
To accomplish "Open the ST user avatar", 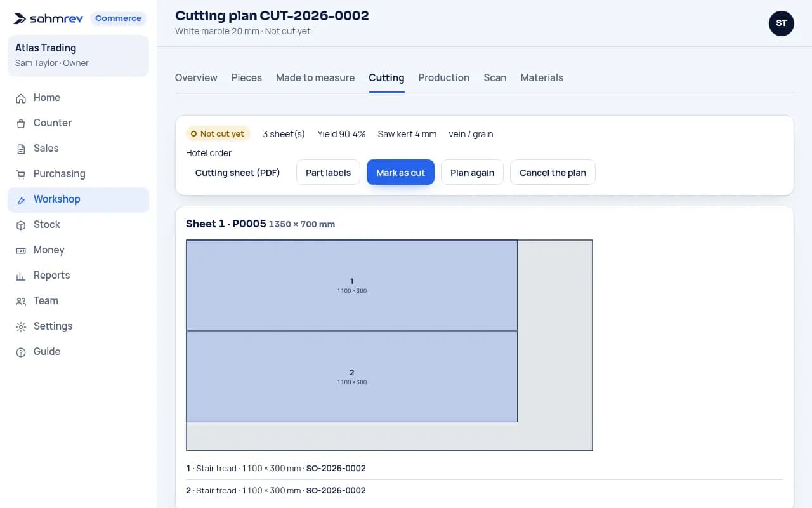I will click(x=781, y=23).
